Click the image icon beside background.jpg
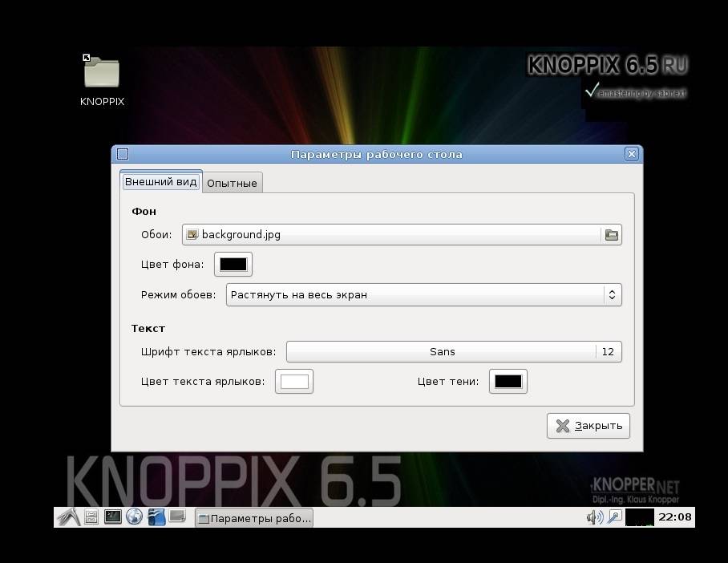The image size is (728, 563). point(192,234)
